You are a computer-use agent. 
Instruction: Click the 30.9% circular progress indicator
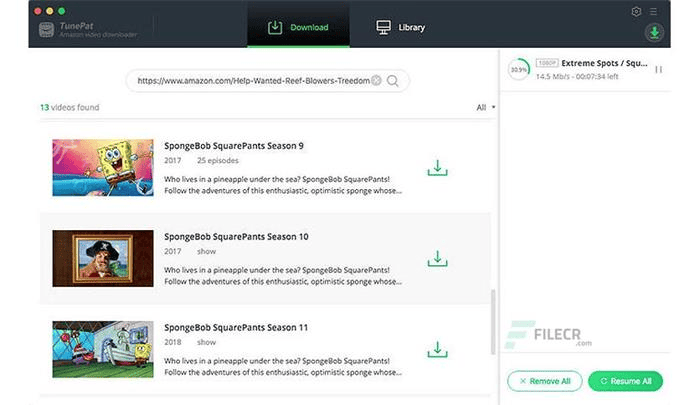pos(519,70)
